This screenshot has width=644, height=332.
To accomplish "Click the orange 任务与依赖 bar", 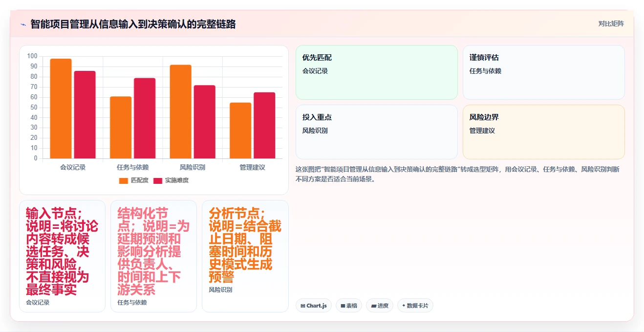I will (121, 128).
